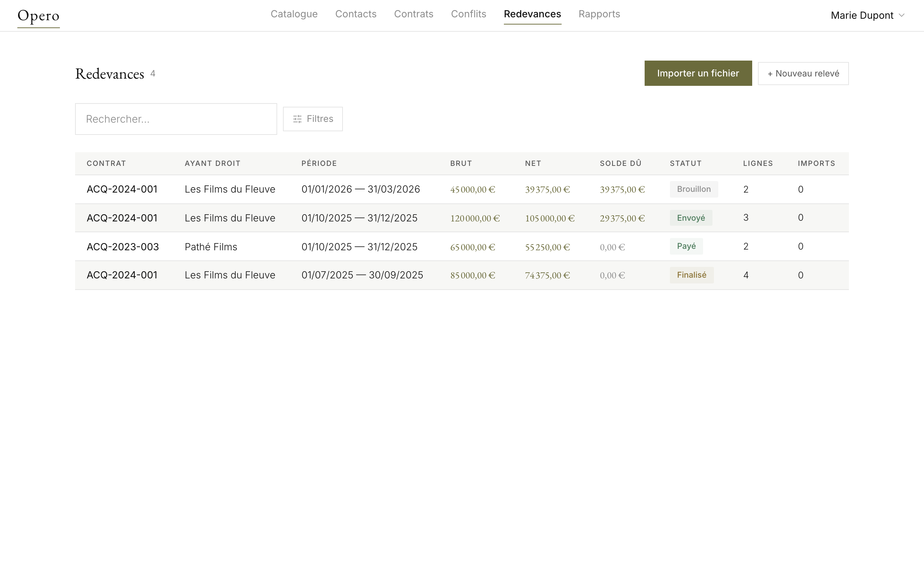The width and height of the screenshot is (924, 577).
Task: Click the Importer un fichier button
Action: coord(698,73)
